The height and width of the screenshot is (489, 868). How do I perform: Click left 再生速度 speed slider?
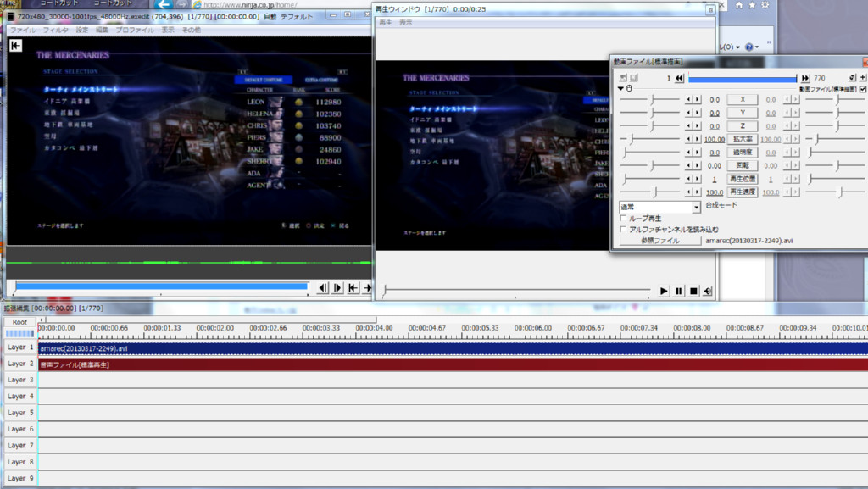coord(650,192)
